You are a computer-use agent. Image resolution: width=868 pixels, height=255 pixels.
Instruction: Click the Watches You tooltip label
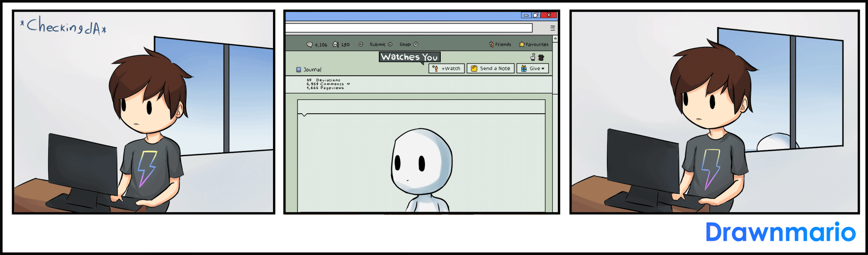coord(409,57)
